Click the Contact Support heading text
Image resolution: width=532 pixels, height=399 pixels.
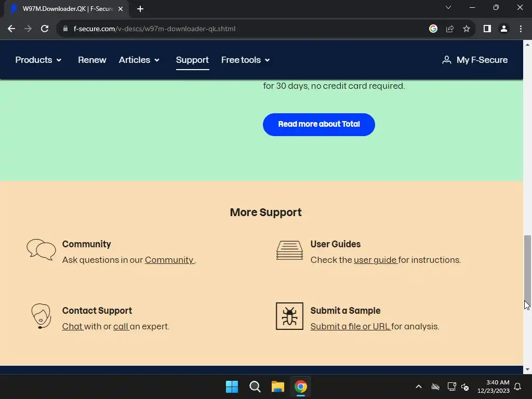(97, 311)
